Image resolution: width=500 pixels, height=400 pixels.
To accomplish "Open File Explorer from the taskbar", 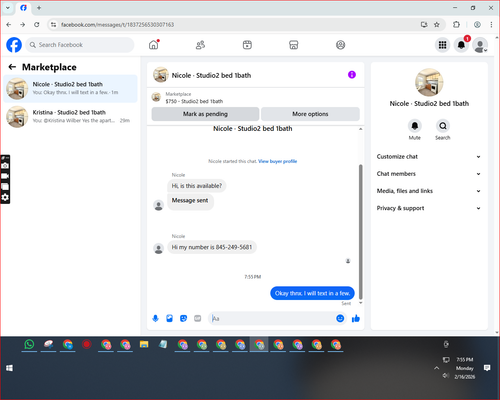I will tap(144, 344).
